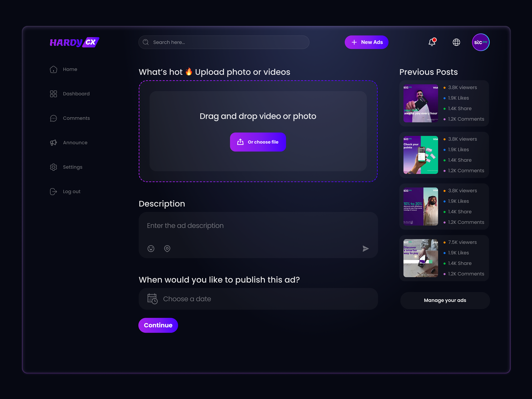Click the Settings gear icon
Viewport: 532px width, 399px height.
(x=53, y=167)
